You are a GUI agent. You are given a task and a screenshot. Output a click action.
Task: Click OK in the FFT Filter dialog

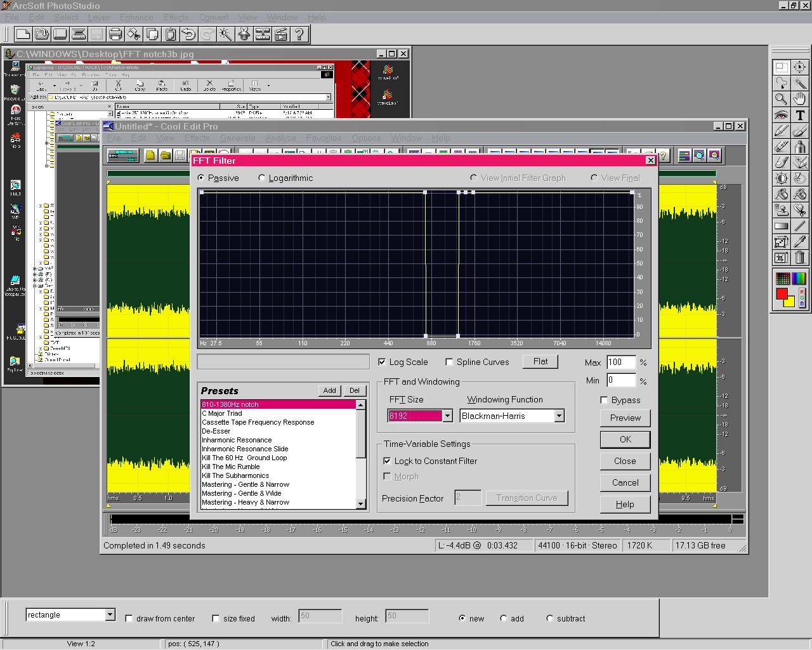[625, 439]
